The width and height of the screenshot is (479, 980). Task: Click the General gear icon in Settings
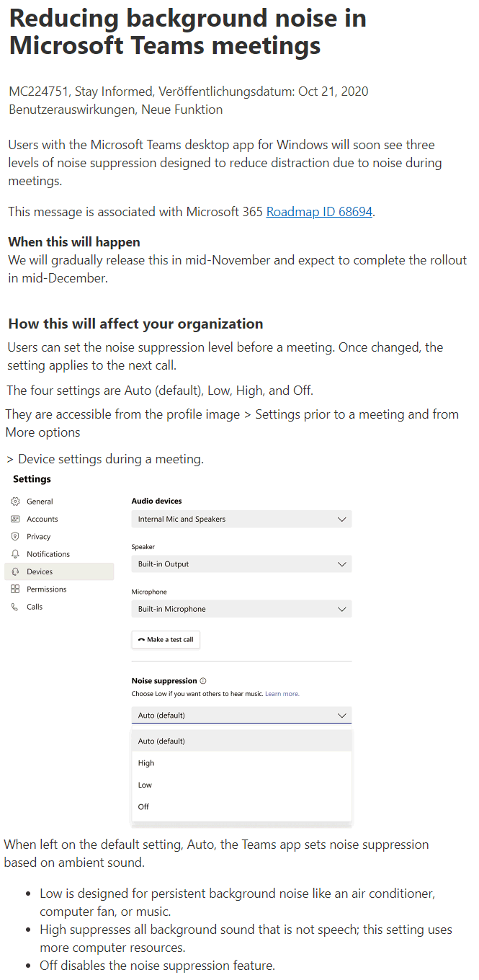click(15, 502)
